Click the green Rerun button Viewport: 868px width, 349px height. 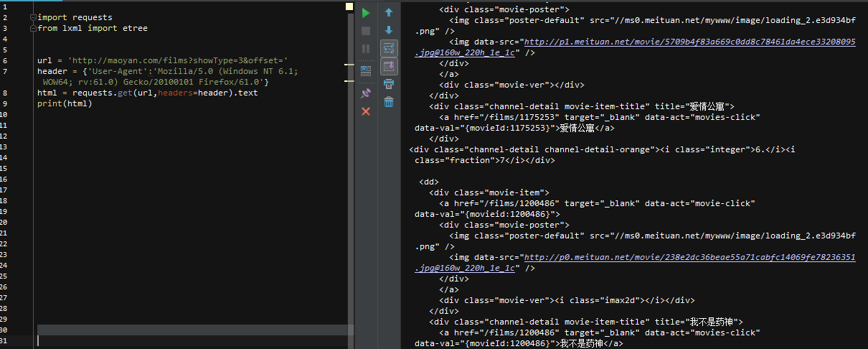pos(366,13)
